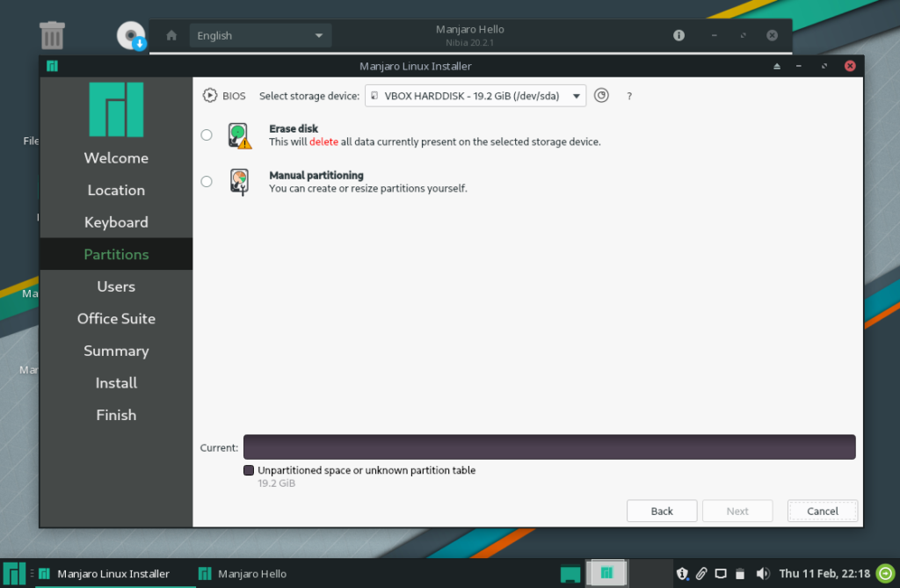Select the Manual partitioning radio button
This screenshot has width=900, height=588.
[207, 181]
